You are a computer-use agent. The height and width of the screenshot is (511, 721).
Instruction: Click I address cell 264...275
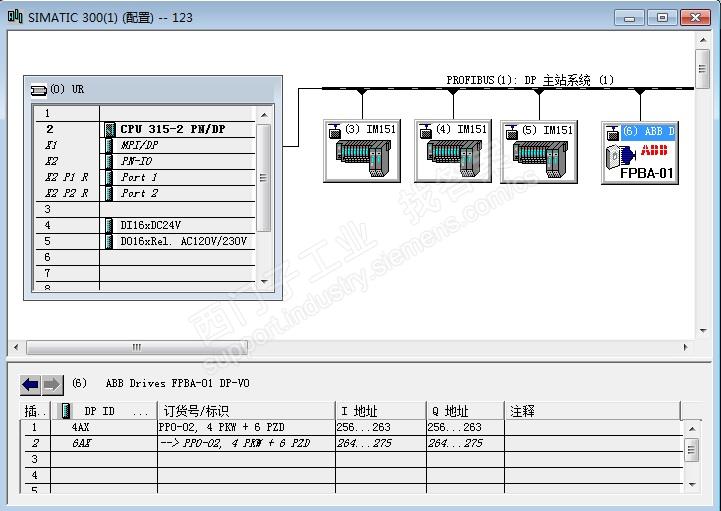(x=381, y=443)
